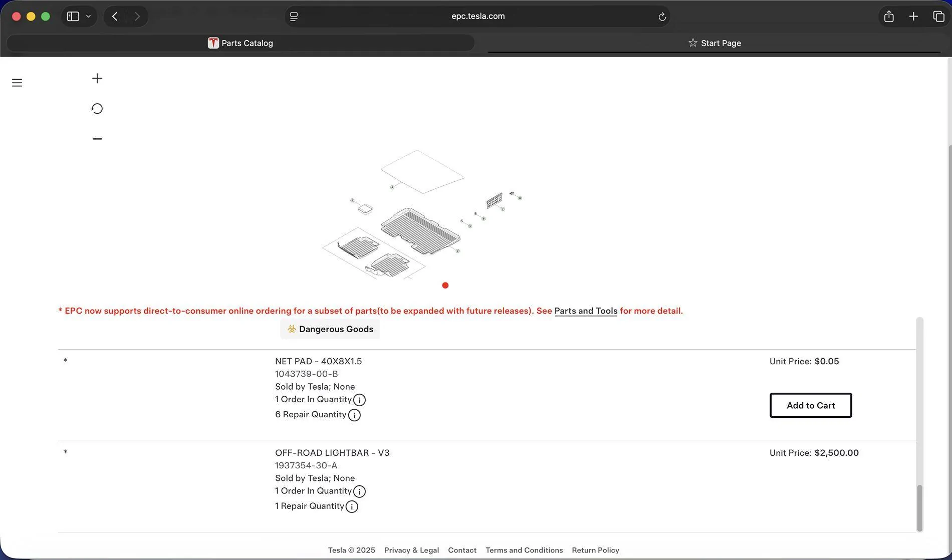The height and width of the screenshot is (560, 952).
Task: Click the red dot marker on diagram
Action: click(x=445, y=286)
